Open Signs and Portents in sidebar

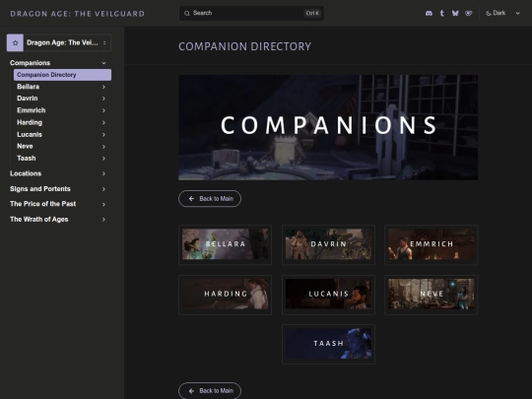coord(40,188)
